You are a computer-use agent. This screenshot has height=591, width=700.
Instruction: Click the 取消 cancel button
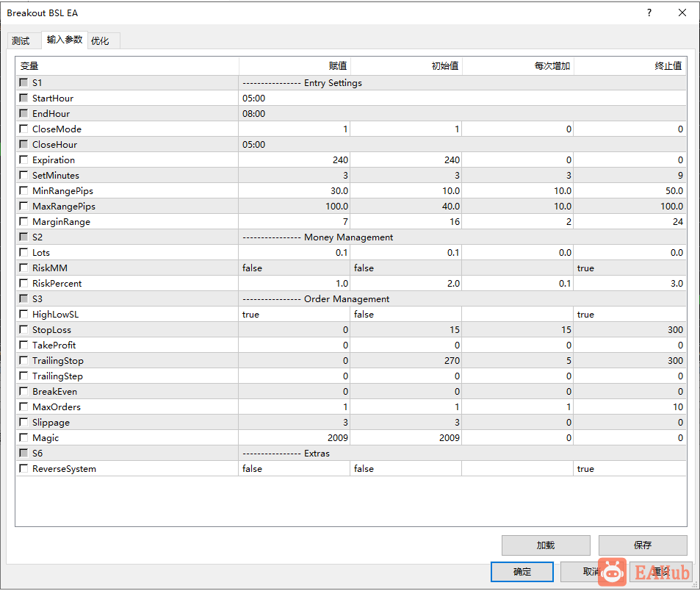591,572
